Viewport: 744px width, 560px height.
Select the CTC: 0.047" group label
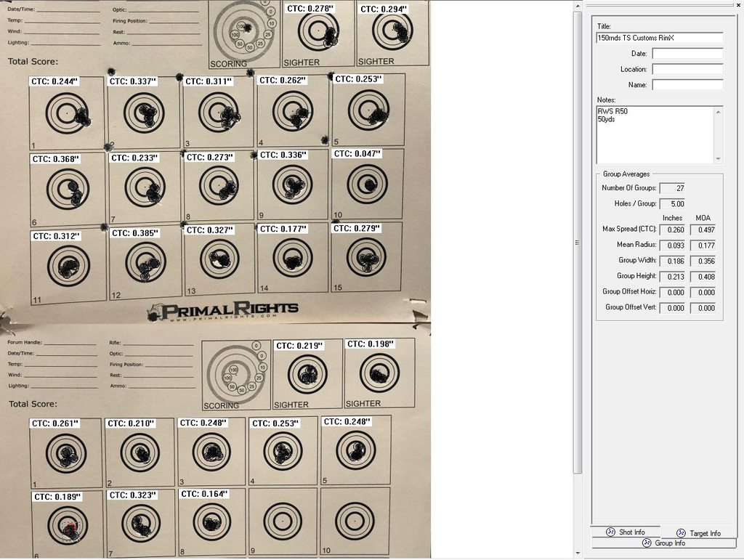pyautogui.click(x=357, y=154)
